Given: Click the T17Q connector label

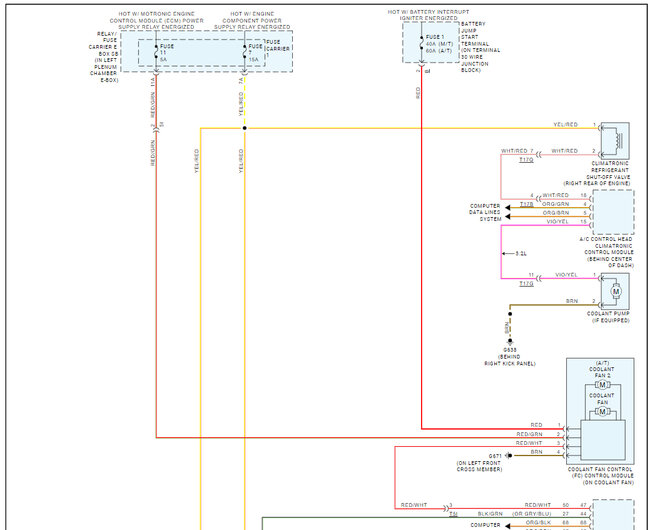Looking at the screenshot, I should point(526,160).
